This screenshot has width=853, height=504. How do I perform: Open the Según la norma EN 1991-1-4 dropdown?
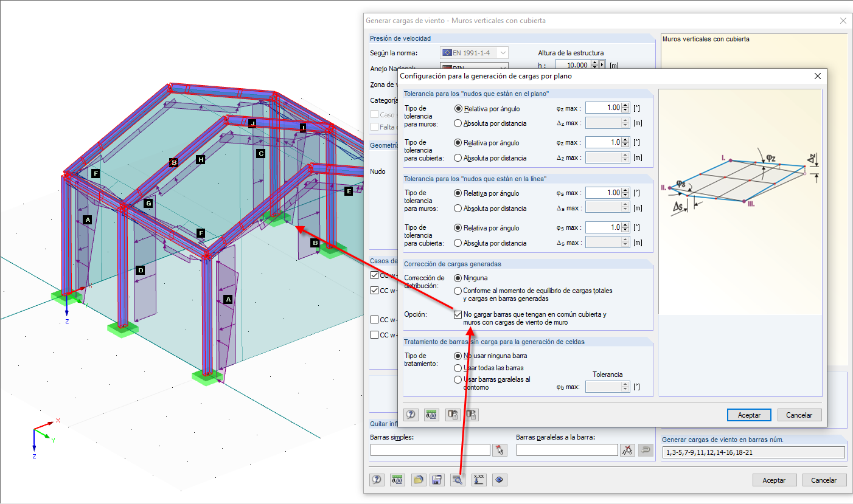(x=474, y=53)
